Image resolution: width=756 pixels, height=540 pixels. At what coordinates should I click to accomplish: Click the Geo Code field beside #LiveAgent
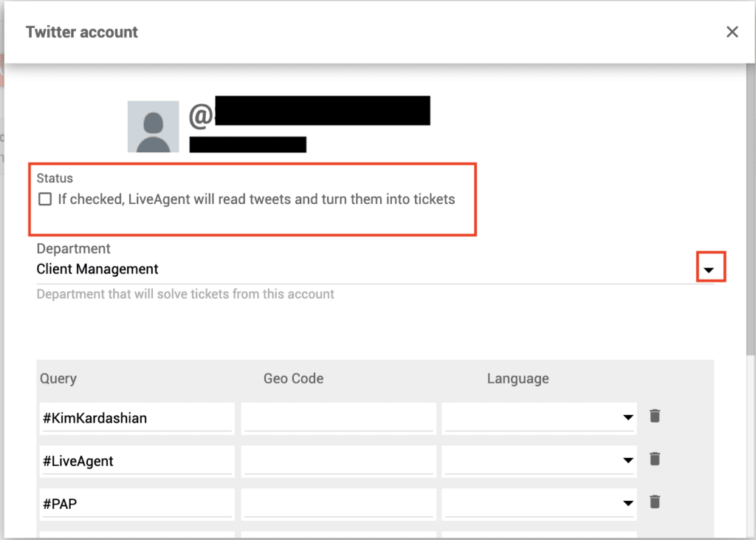[x=338, y=460]
